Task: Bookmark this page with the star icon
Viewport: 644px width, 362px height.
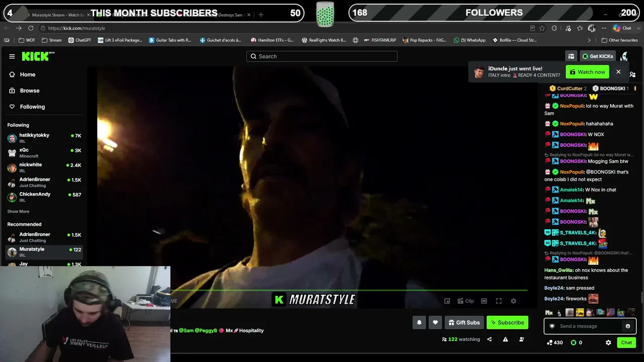Action: tap(542, 28)
